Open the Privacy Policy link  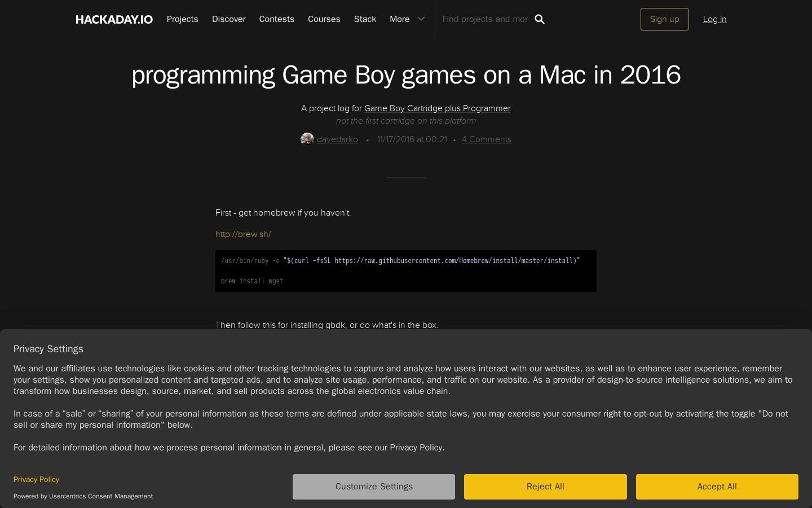[36, 479]
